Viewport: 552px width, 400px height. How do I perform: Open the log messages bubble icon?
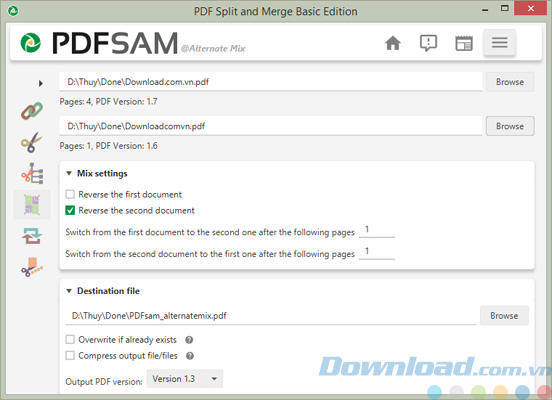428,43
